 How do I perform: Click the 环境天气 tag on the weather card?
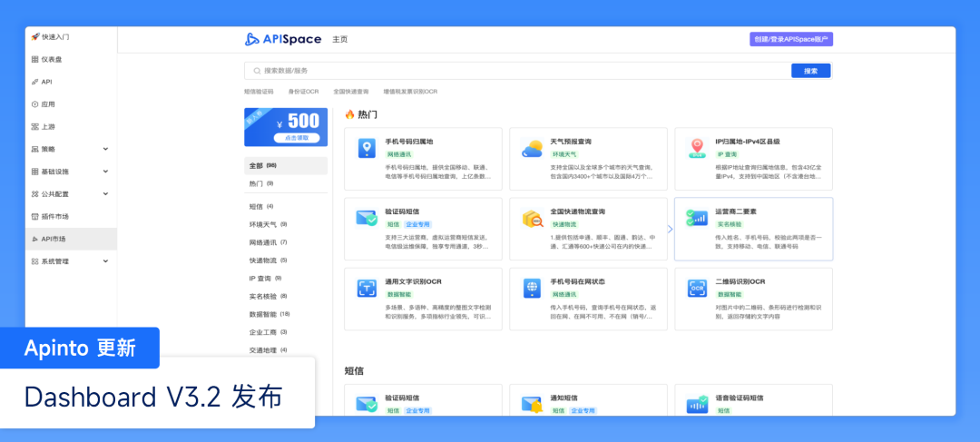point(564,153)
